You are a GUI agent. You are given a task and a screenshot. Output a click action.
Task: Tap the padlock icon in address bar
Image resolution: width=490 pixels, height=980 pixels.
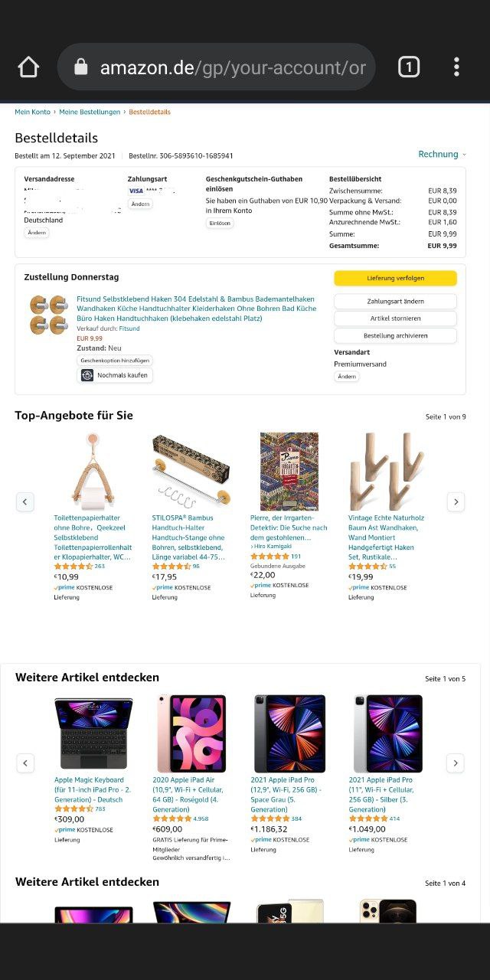(x=80, y=67)
